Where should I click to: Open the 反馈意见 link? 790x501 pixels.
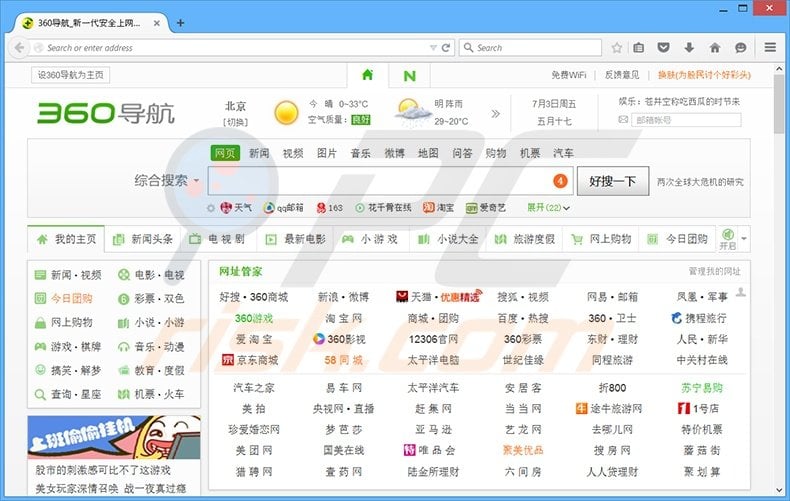coord(622,75)
